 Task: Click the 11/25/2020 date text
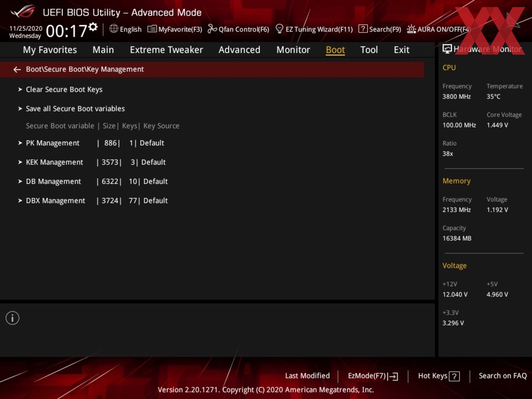pos(25,29)
